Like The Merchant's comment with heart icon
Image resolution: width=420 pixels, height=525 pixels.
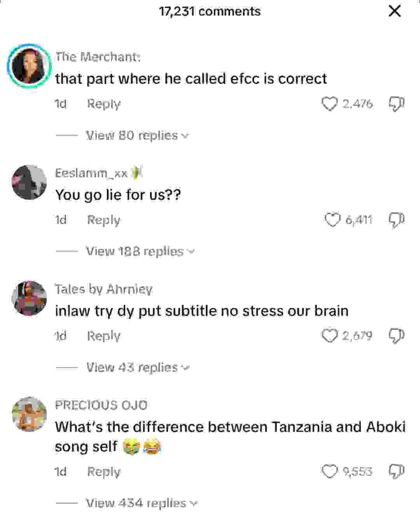[x=328, y=105]
